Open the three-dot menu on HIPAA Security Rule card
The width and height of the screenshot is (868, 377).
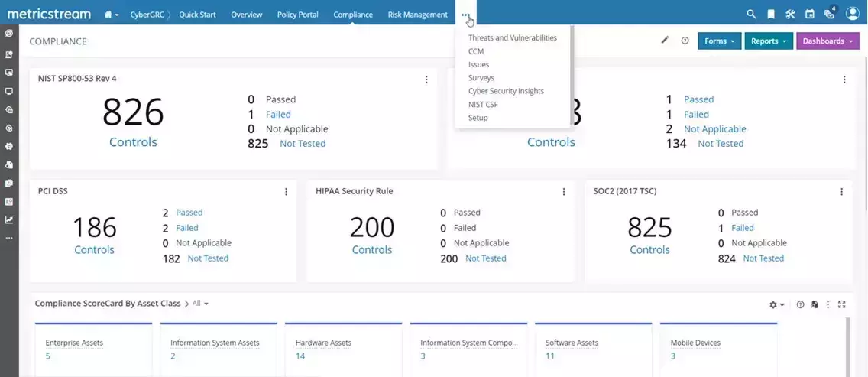[564, 192]
